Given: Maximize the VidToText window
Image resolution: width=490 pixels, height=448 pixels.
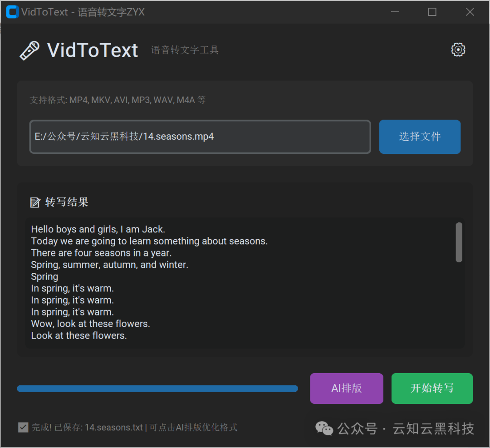Looking at the screenshot, I should [432, 12].
